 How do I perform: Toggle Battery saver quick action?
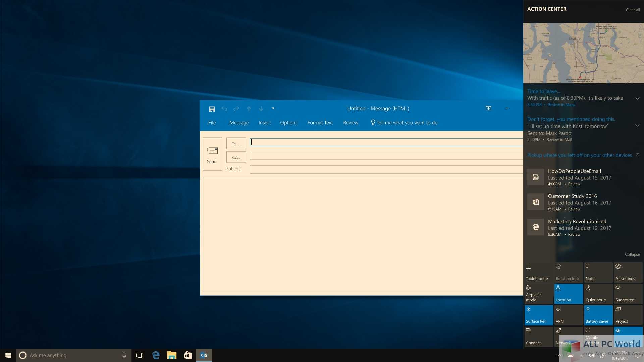598,315
